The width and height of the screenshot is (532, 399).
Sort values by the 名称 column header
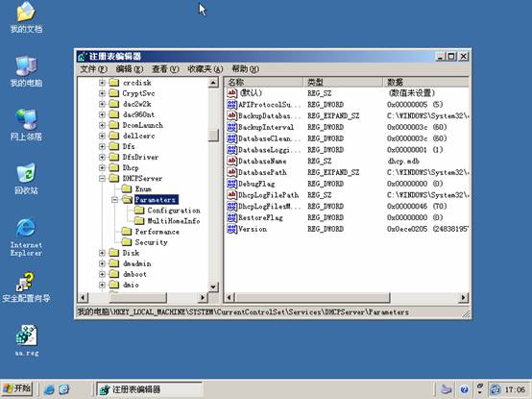[x=264, y=82]
